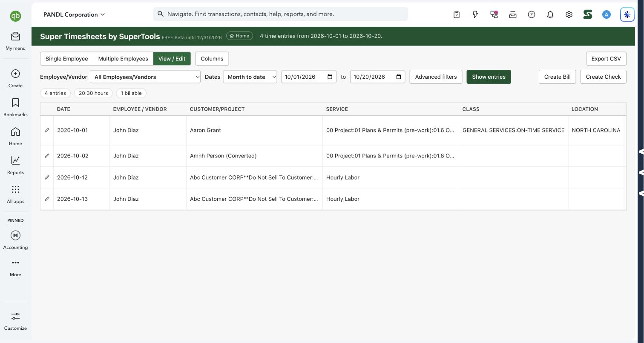Edit the 2026-10-12 entry pencil icon

click(x=47, y=177)
